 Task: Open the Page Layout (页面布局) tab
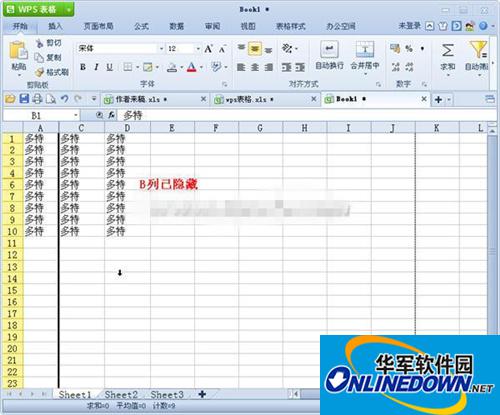(x=98, y=26)
